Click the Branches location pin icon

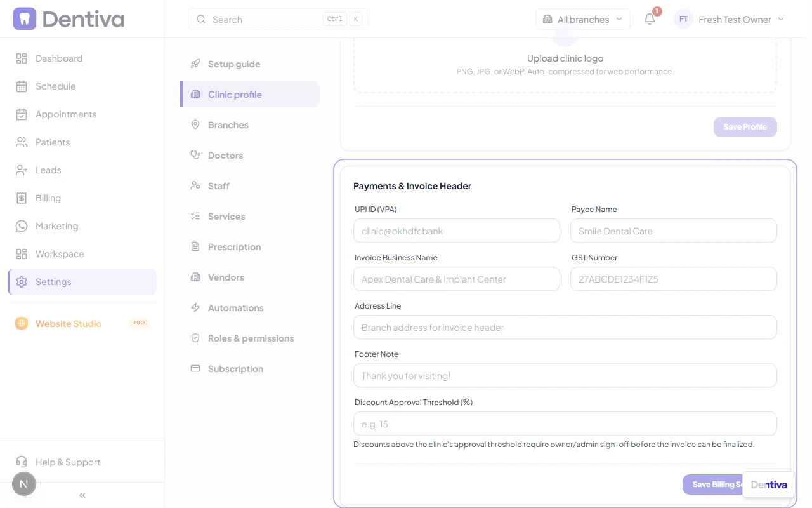[195, 125]
